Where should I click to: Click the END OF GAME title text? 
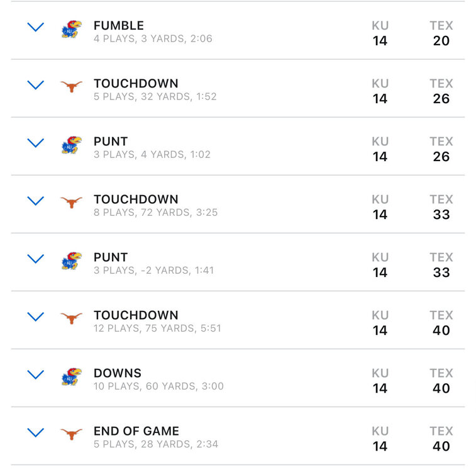point(136,431)
